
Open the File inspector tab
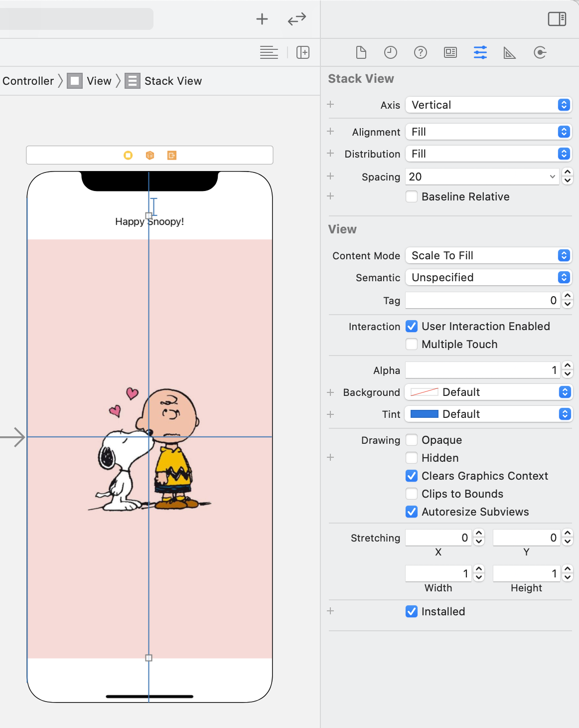pyautogui.click(x=361, y=52)
